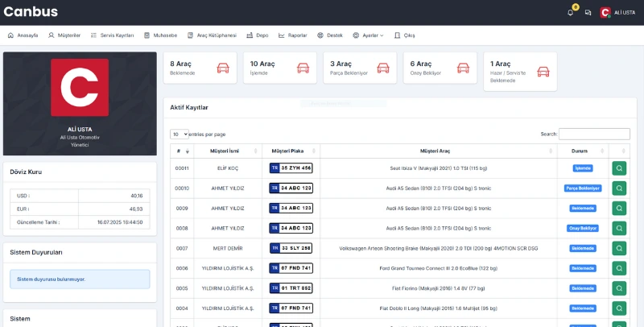Click the Ford Grand Tourneo Connect cell

tap(439, 268)
